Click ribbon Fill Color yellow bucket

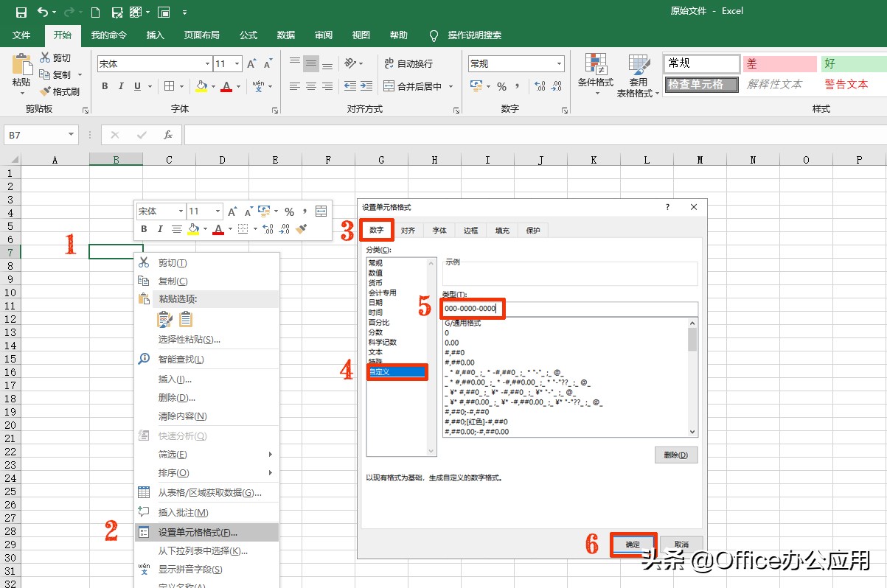coord(201,86)
